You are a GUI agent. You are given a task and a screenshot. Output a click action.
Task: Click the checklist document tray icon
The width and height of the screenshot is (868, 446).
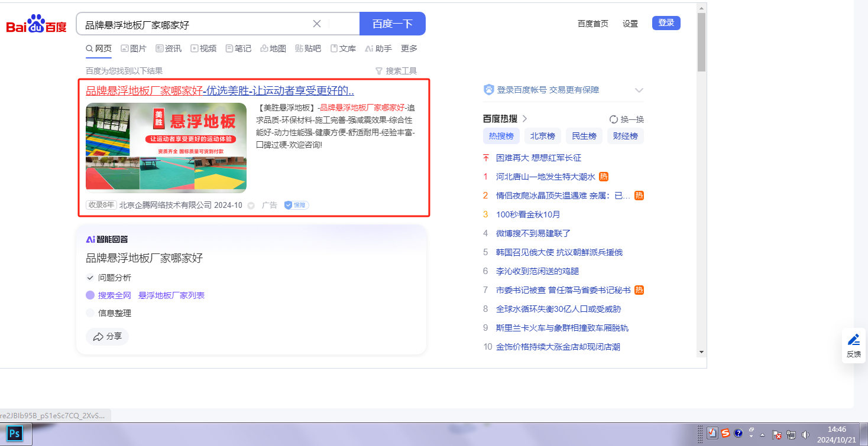[x=712, y=434]
